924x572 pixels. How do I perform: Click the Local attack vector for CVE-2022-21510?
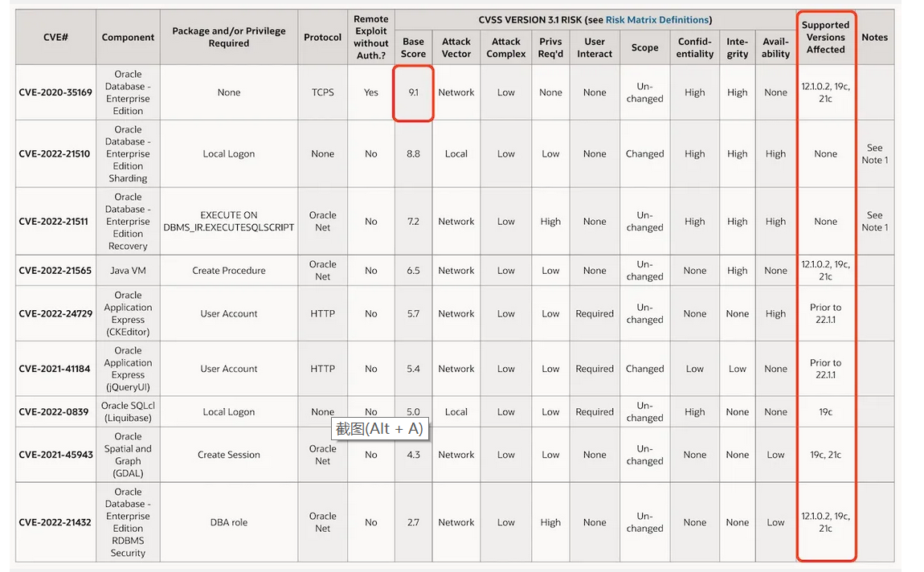point(456,153)
